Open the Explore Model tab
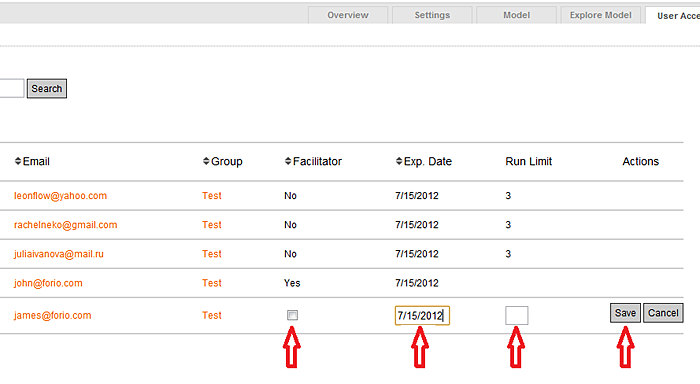The width and height of the screenshot is (700, 384). pyautogui.click(x=600, y=15)
